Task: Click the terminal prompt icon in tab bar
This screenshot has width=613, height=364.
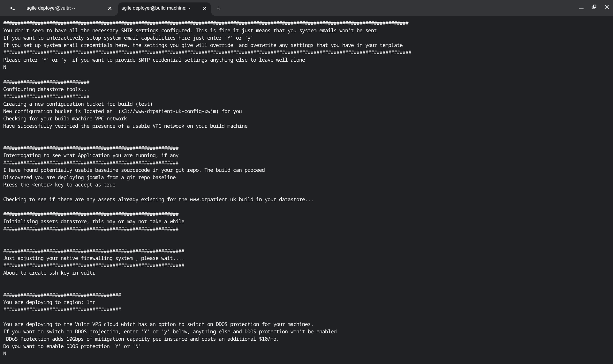Action: tap(12, 8)
